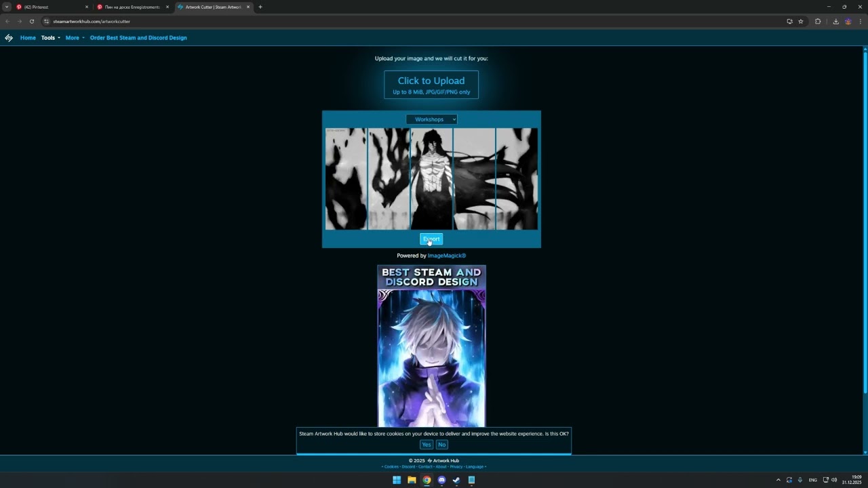Image resolution: width=868 pixels, height=488 pixels.
Task: Accept cookies with the Yes button
Action: (426, 445)
